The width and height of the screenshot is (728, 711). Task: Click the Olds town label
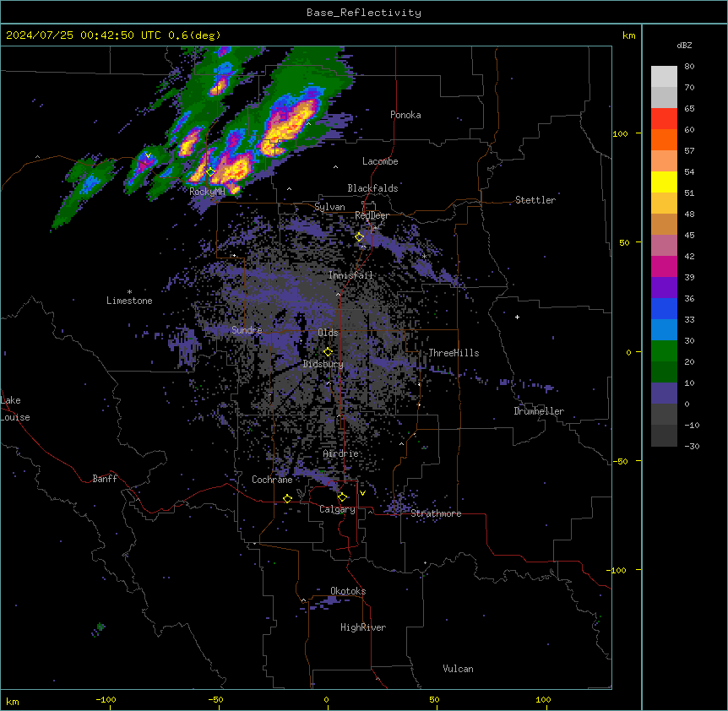[x=328, y=333]
